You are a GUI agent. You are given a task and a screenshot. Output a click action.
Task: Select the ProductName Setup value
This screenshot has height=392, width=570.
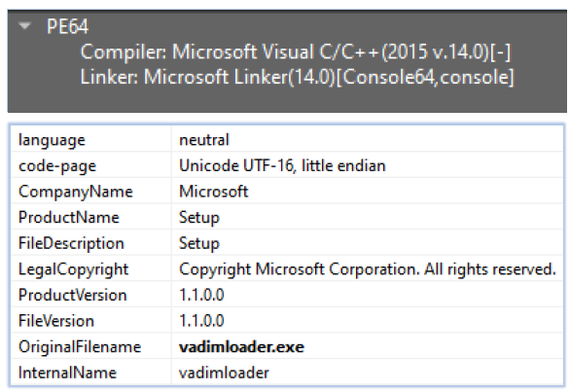pos(199,218)
